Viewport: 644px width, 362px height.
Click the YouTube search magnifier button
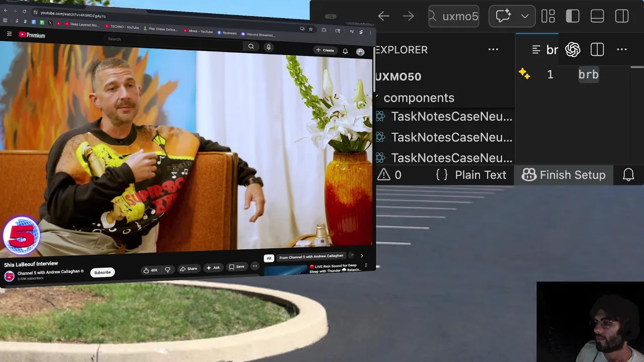point(251,46)
